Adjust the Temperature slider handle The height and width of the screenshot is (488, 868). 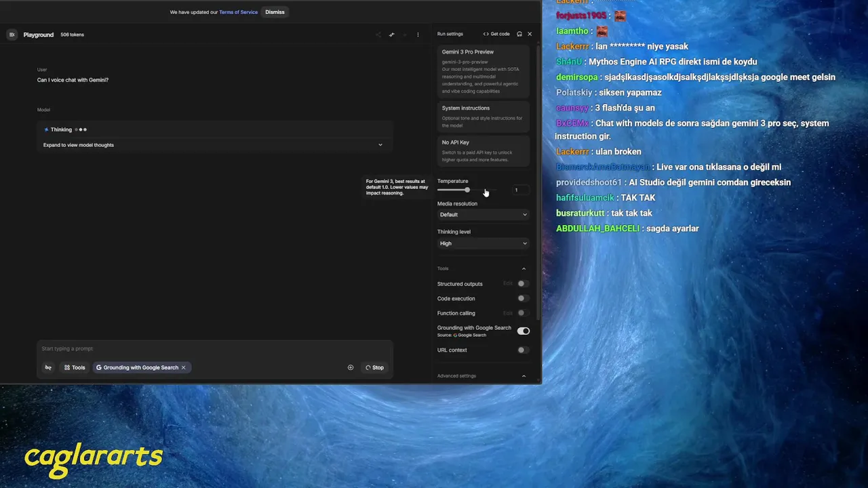[467, 190]
